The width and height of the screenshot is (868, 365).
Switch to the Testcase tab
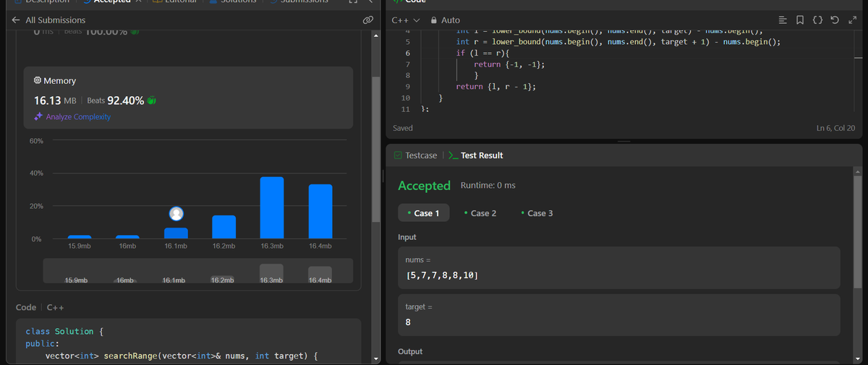click(x=415, y=155)
